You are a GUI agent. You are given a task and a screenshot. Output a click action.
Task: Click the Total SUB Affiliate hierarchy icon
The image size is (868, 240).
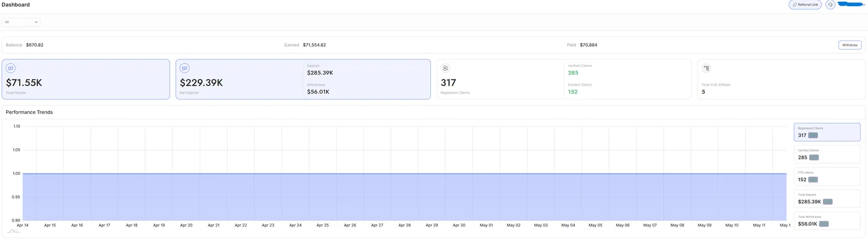click(706, 68)
